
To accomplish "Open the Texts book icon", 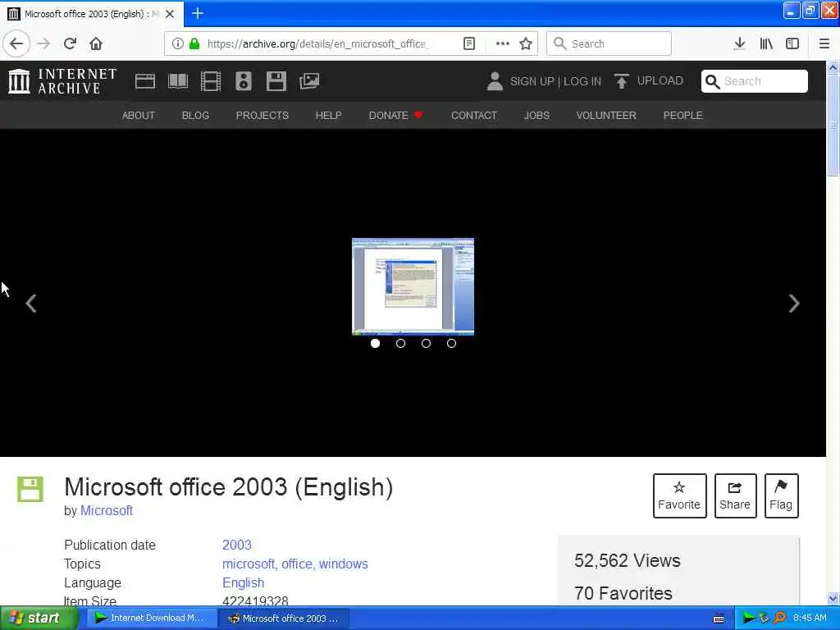I will click(178, 81).
